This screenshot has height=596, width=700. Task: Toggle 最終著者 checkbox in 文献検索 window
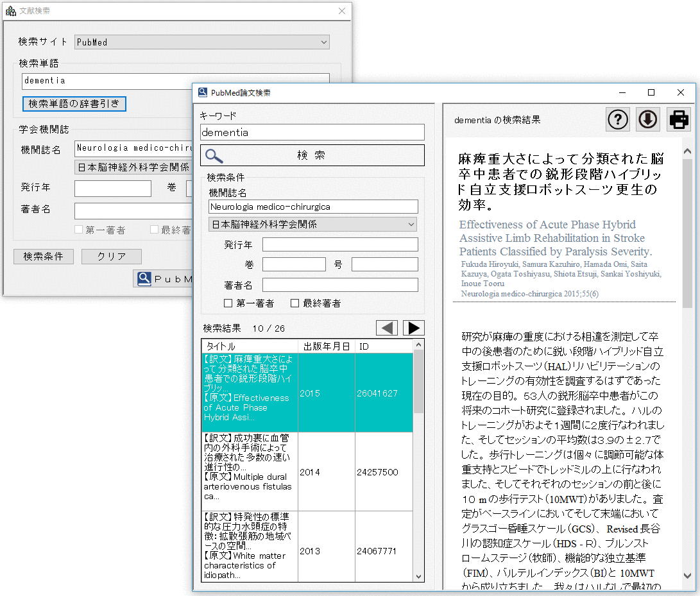coord(154,230)
